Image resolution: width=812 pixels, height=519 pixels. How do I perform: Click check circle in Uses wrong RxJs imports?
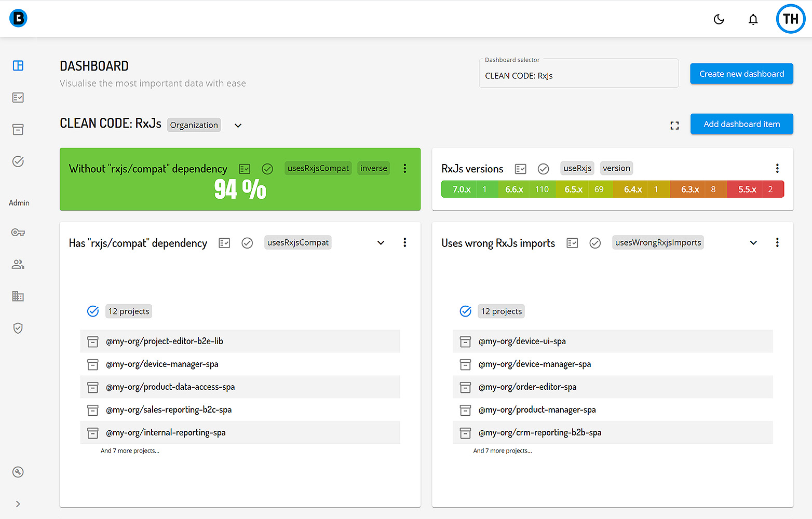pyautogui.click(x=595, y=243)
